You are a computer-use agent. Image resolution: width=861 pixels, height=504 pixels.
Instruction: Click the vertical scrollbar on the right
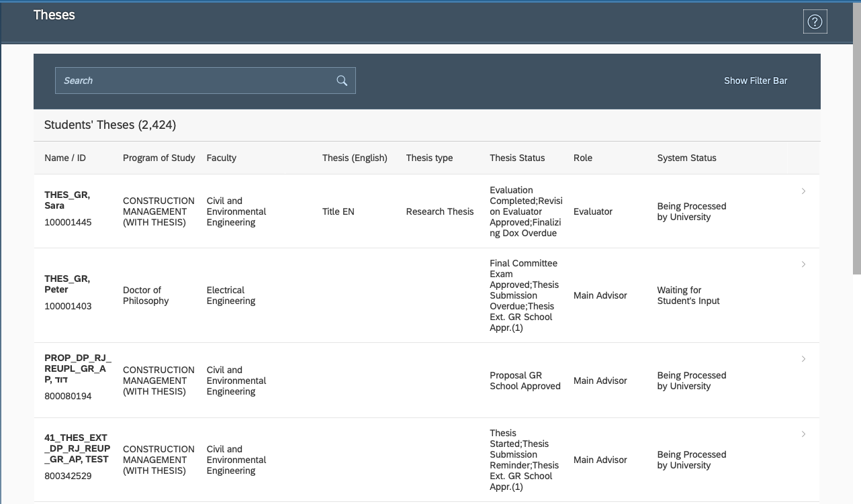click(856, 138)
